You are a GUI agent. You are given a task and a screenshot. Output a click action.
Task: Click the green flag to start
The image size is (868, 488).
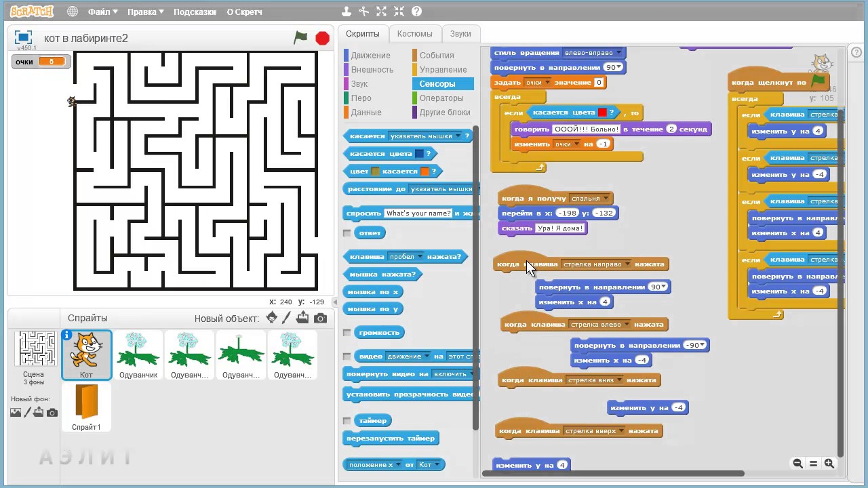click(x=300, y=38)
